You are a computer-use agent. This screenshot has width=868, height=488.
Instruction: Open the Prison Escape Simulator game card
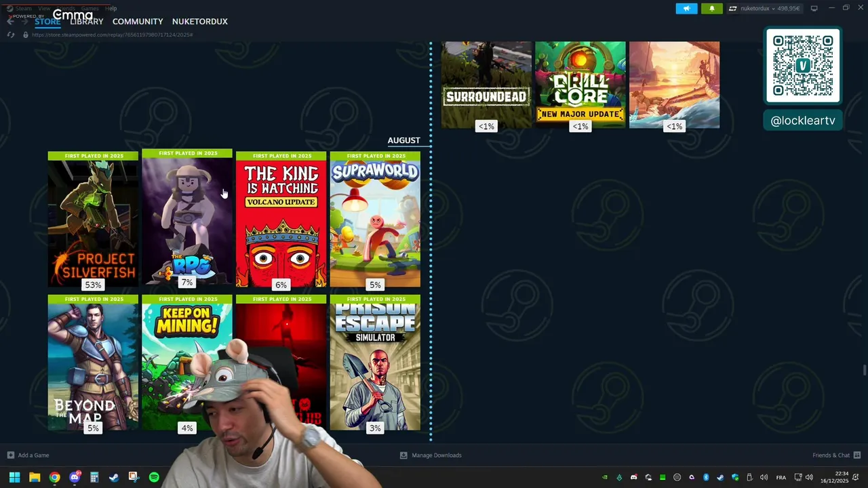pyautogui.click(x=375, y=363)
